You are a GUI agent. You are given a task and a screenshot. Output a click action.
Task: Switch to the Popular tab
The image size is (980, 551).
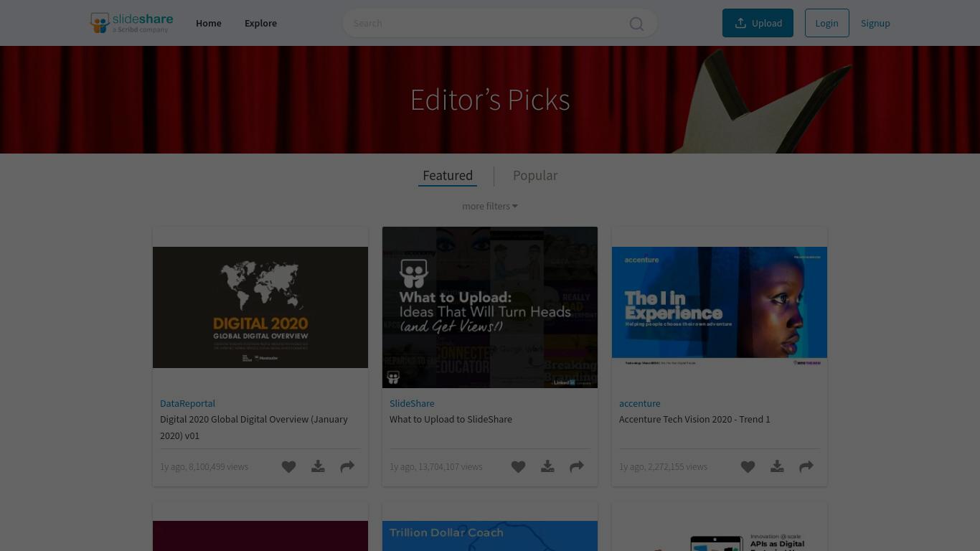535,176
